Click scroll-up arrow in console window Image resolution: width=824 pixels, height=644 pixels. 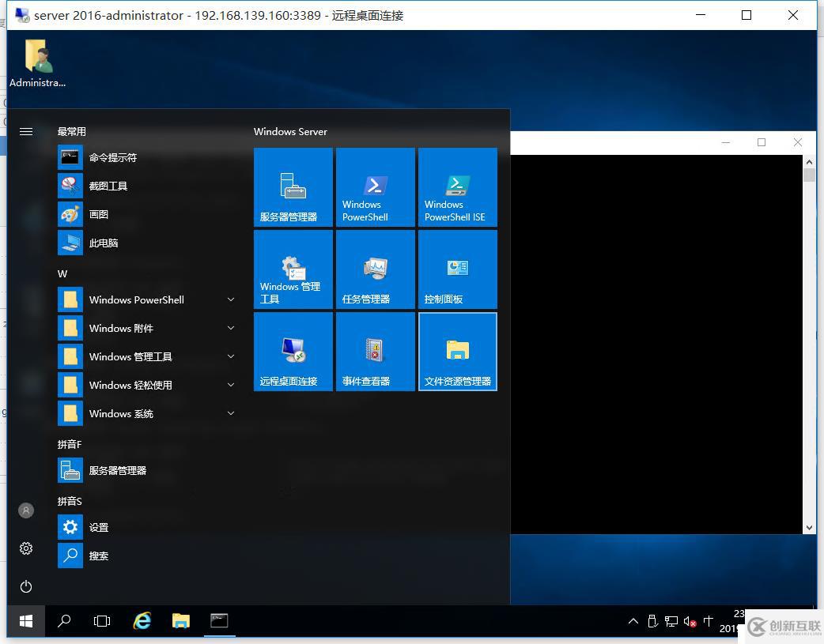809,162
